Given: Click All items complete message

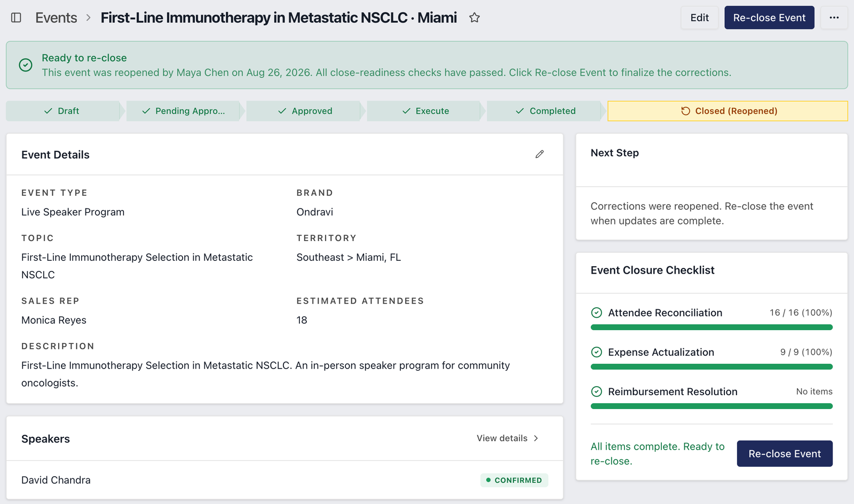Looking at the screenshot, I should tap(658, 454).
